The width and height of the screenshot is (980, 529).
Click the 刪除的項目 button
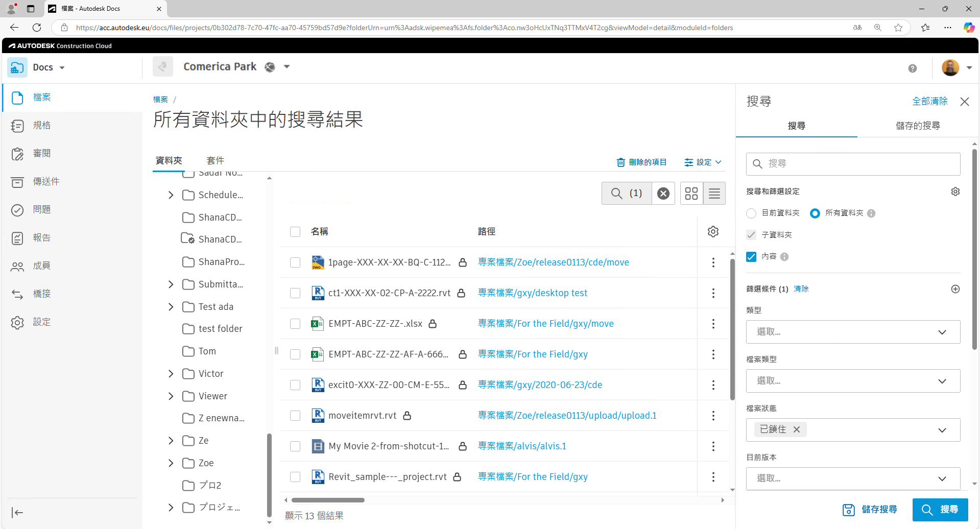click(x=641, y=162)
